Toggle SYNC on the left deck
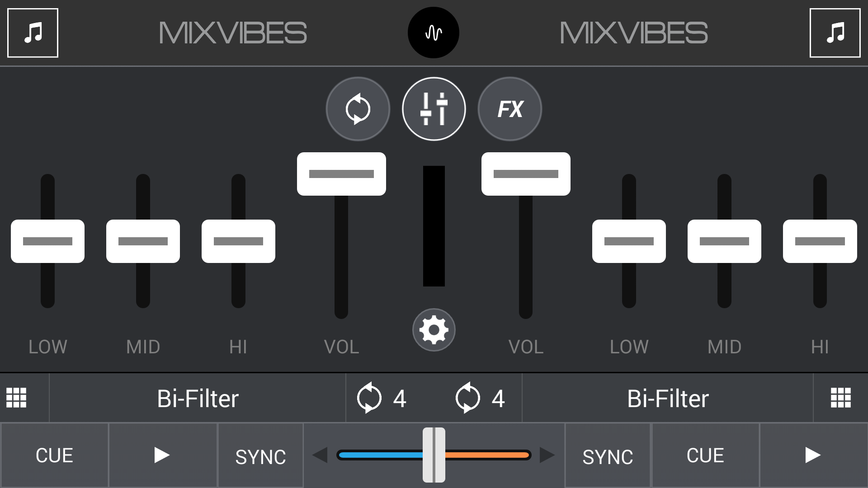Viewport: 868px width, 488px height. 260,455
